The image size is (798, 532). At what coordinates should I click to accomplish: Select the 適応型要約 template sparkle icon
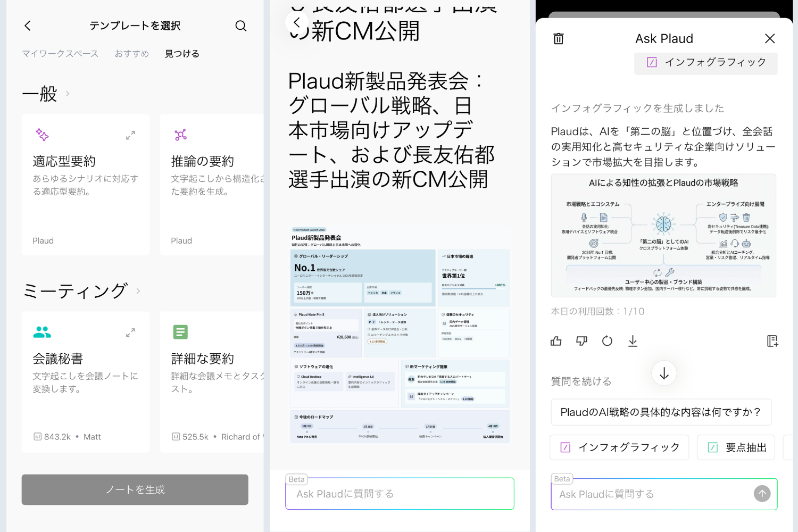42,135
